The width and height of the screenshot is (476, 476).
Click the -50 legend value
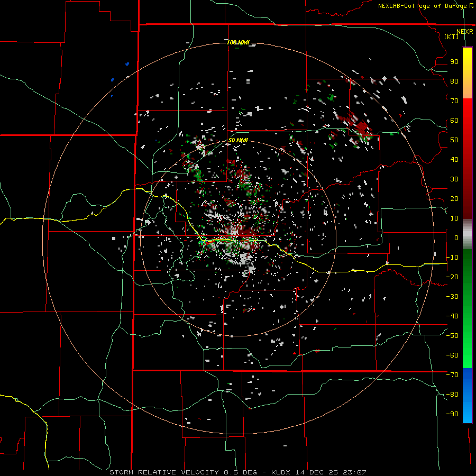coord(452,335)
